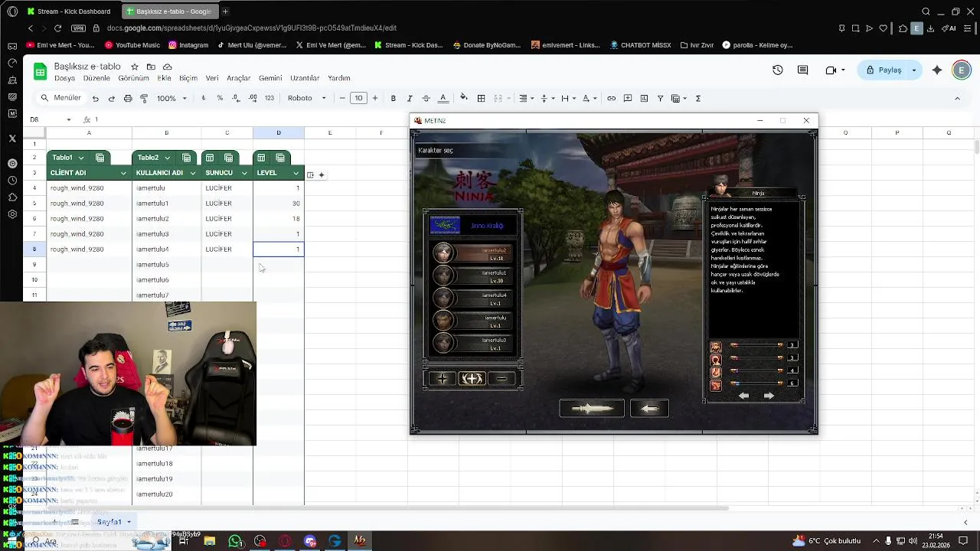Select cell iamertulu5 in column B
The image size is (980, 551).
click(x=166, y=265)
